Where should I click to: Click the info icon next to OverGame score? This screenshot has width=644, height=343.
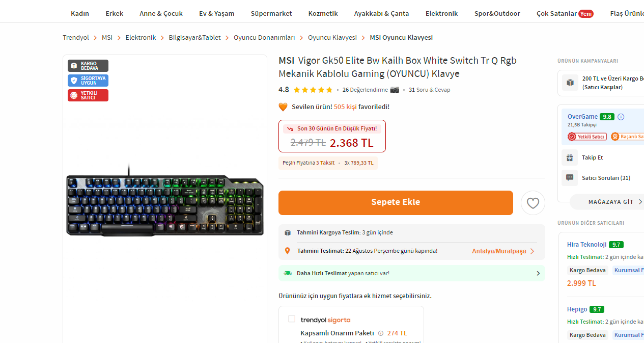click(x=621, y=117)
